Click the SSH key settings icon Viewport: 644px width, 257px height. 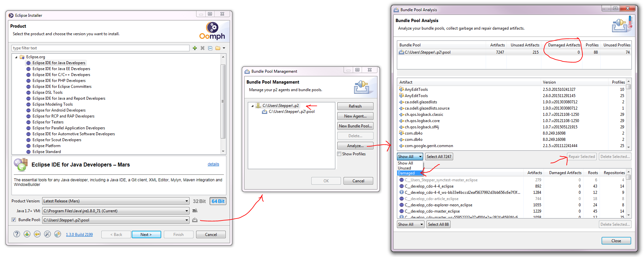point(37,234)
